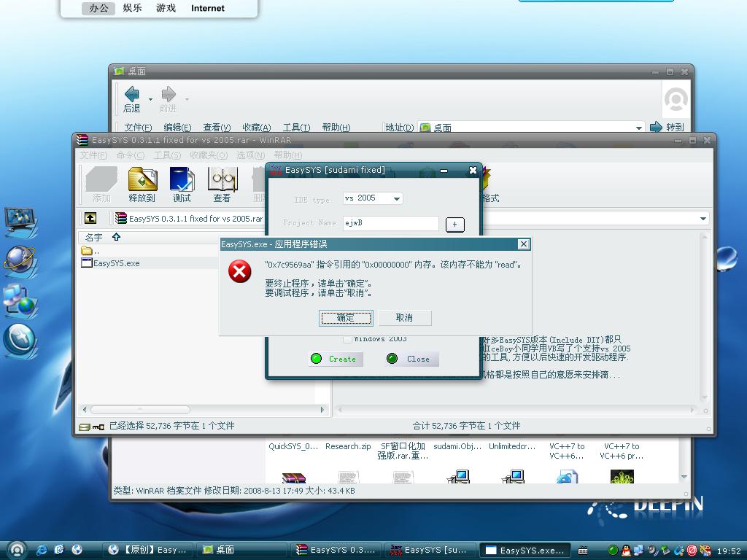Click the round blue star desktop icon
This screenshot has width=747, height=560.
(20, 341)
